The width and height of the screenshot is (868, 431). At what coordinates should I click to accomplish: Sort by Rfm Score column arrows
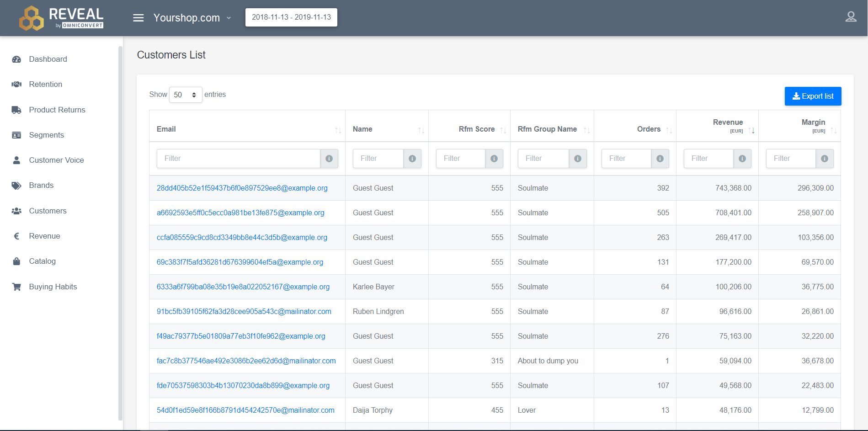[503, 130]
